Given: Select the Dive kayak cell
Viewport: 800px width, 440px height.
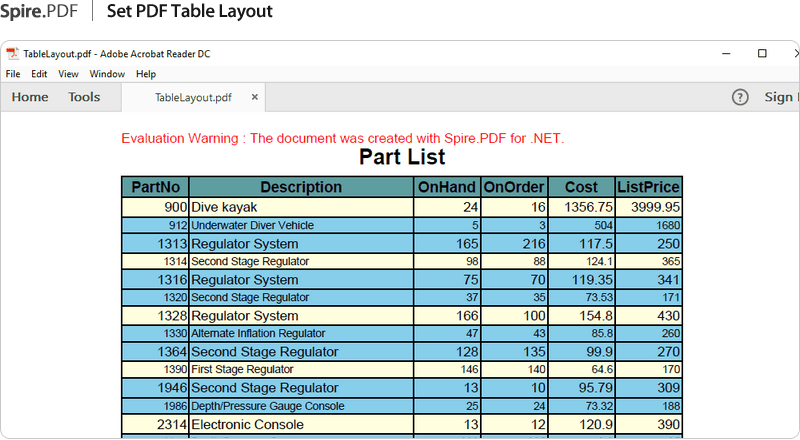Looking at the screenshot, I should 301,207.
